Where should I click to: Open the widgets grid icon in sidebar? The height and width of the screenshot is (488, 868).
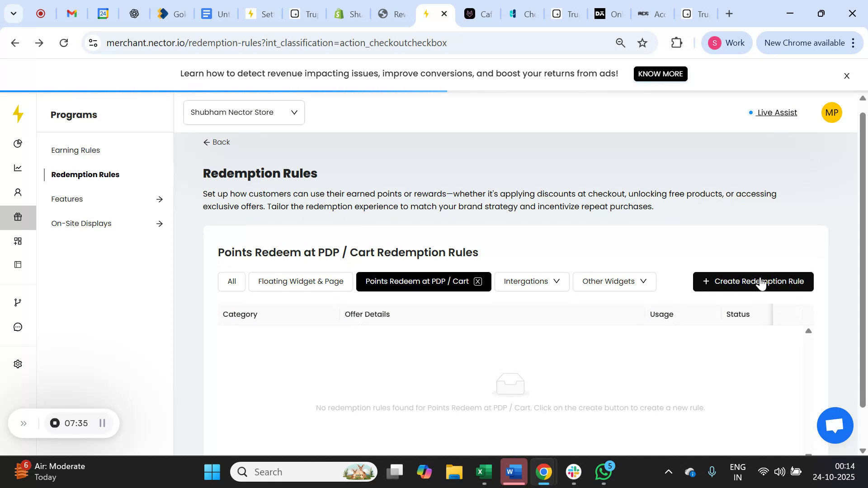(18, 241)
